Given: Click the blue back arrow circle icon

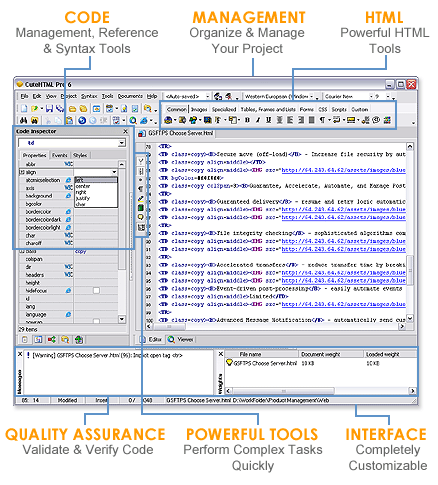Looking at the screenshot, I should coord(82,120).
